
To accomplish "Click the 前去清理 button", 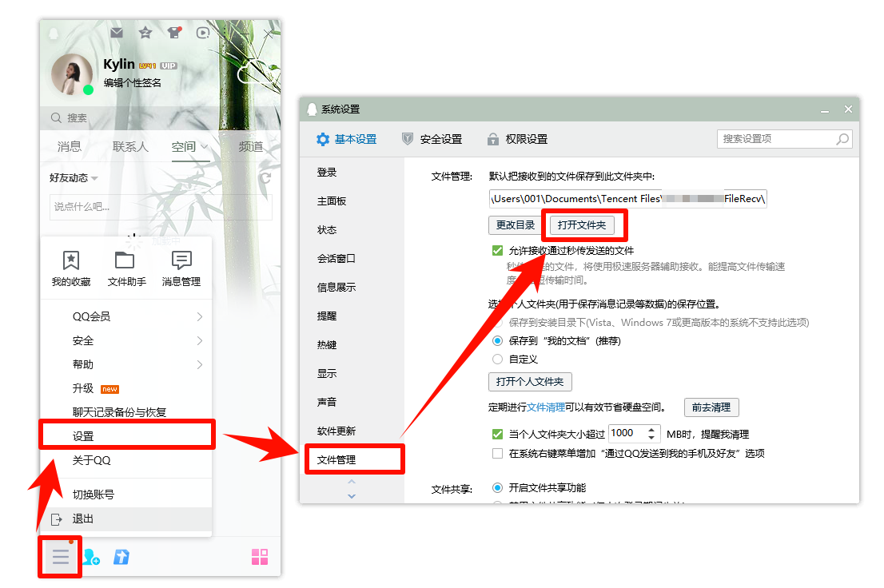I will tap(711, 407).
